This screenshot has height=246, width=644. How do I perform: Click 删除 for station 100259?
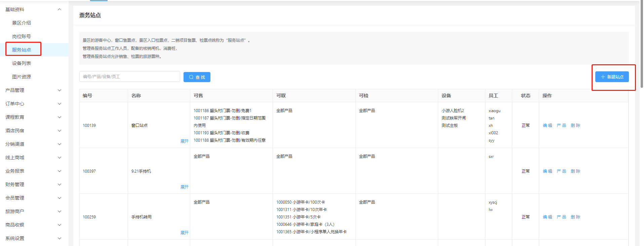click(x=575, y=217)
